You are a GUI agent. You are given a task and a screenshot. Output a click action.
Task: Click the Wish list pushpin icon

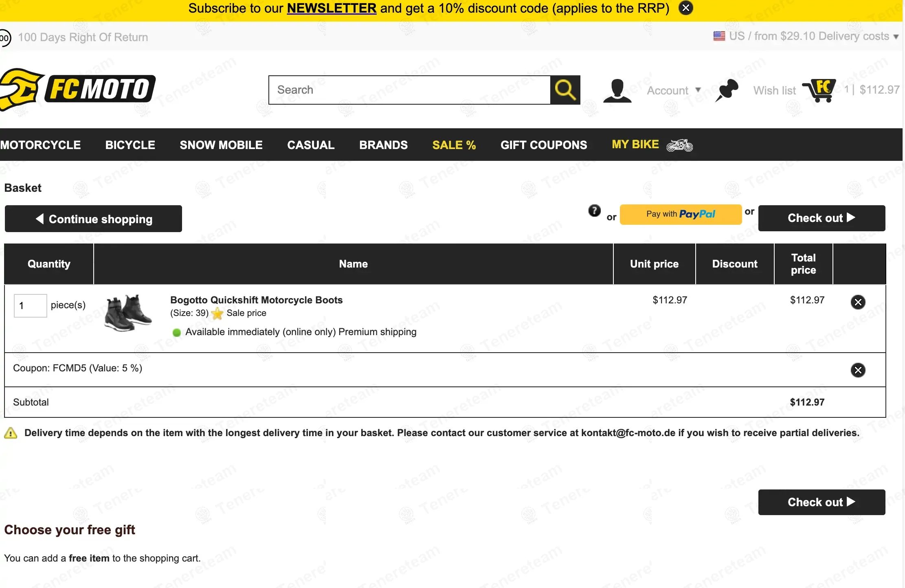[x=727, y=90]
